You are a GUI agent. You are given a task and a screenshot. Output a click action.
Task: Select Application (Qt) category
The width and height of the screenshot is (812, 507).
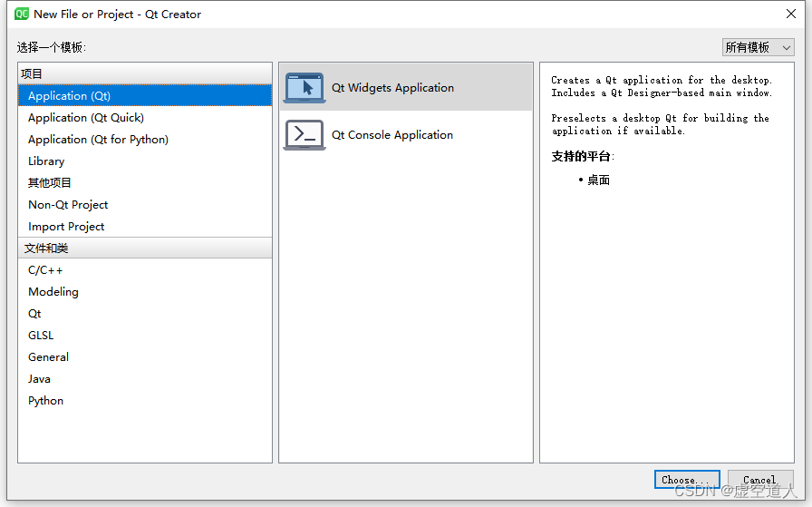click(x=145, y=96)
